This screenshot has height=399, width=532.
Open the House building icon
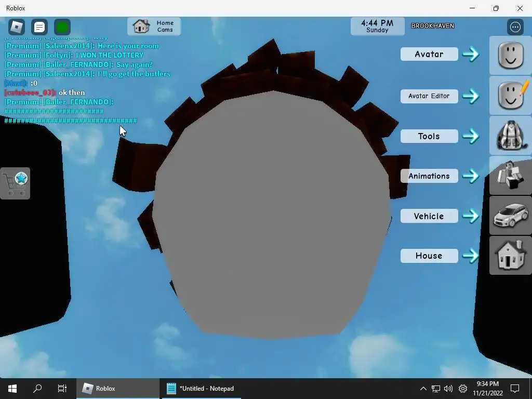[x=511, y=256]
